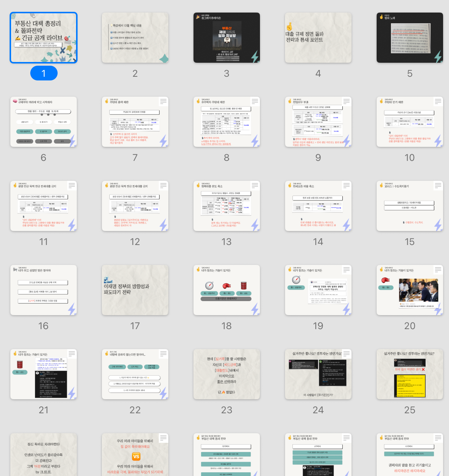Screen dimensions: 449x476
Task: Select slide 20 with the meeting photo
Action: point(410,290)
